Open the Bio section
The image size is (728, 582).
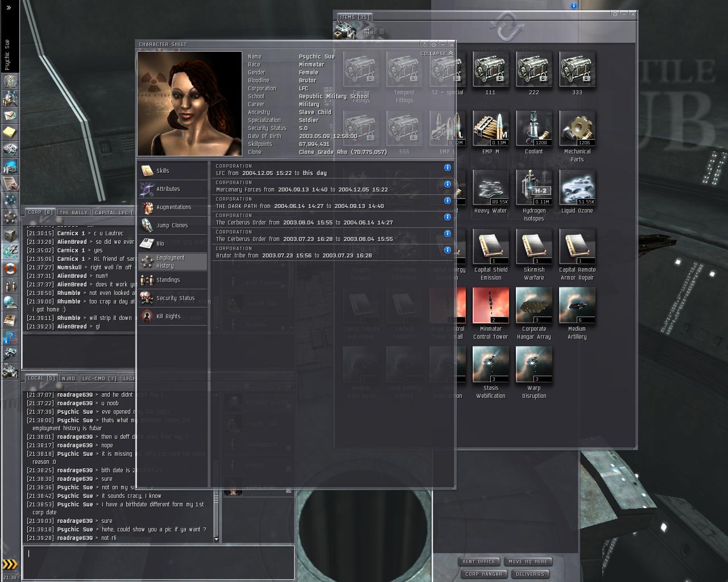[172, 243]
